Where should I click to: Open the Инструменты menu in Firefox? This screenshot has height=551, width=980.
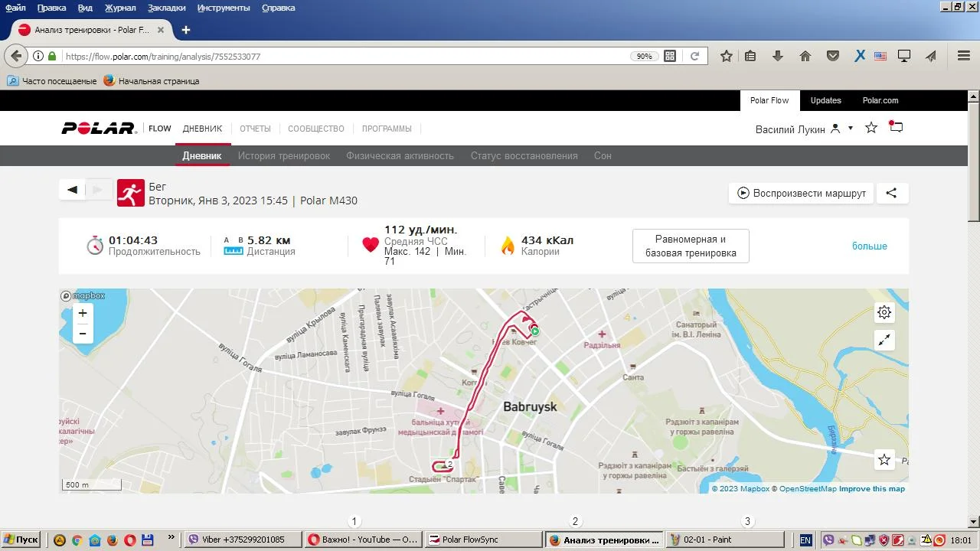(224, 8)
